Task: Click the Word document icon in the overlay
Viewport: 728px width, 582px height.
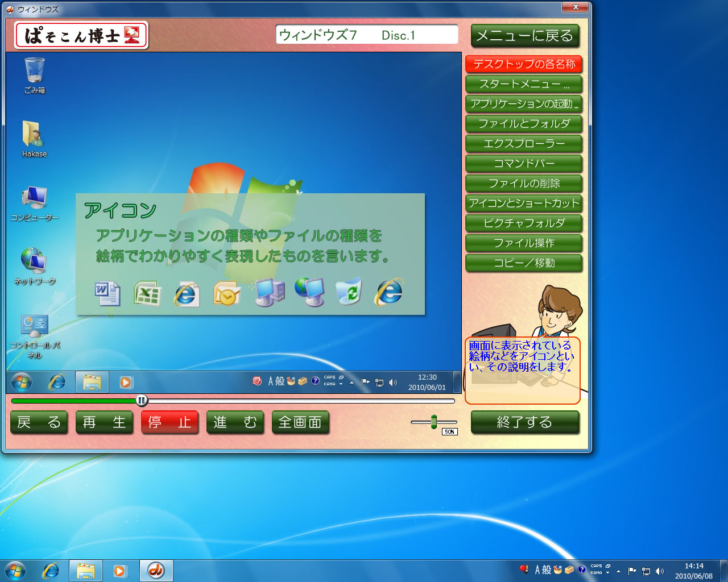Action: 107,293
